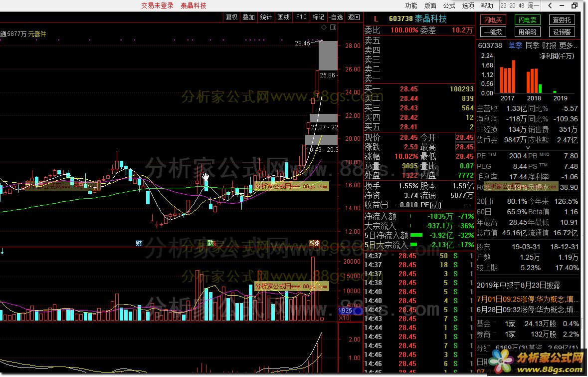The width and height of the screenshot is (588, 377).
Task: Click the 2018 profit bar group
Action: pyautogui.click(x=534, y=81)
